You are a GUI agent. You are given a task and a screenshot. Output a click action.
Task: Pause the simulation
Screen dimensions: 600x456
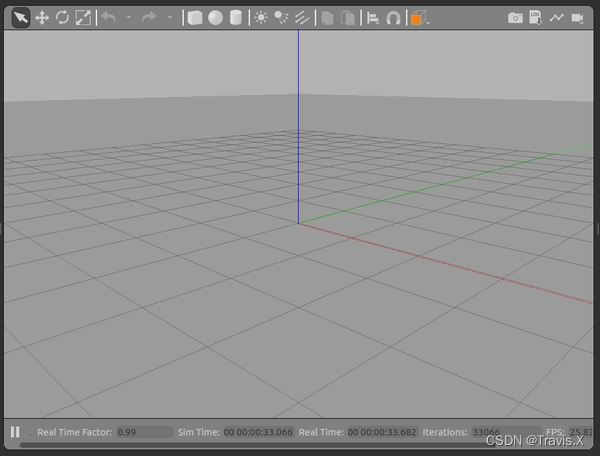point(15,432)
